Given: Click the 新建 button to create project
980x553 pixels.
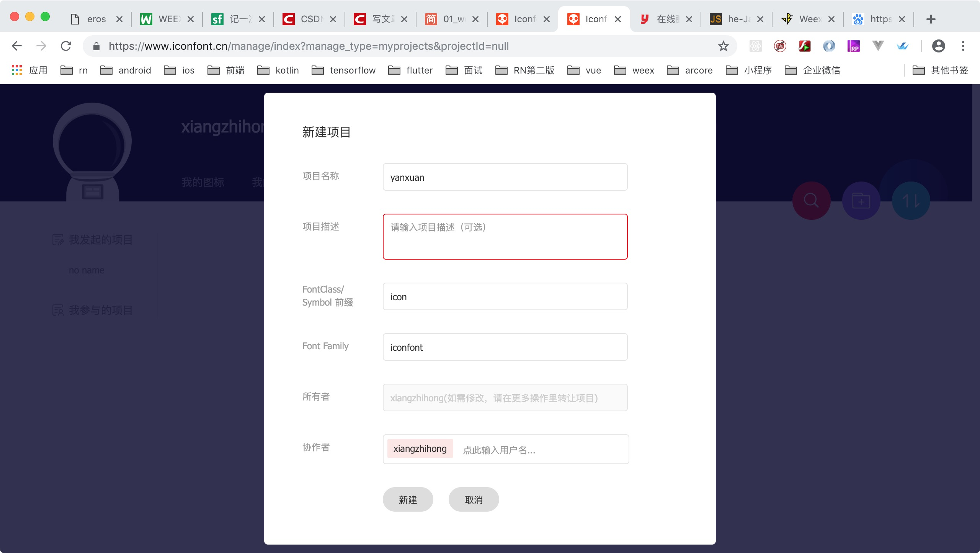Looking at the screenshot, I should click(408, 499).
